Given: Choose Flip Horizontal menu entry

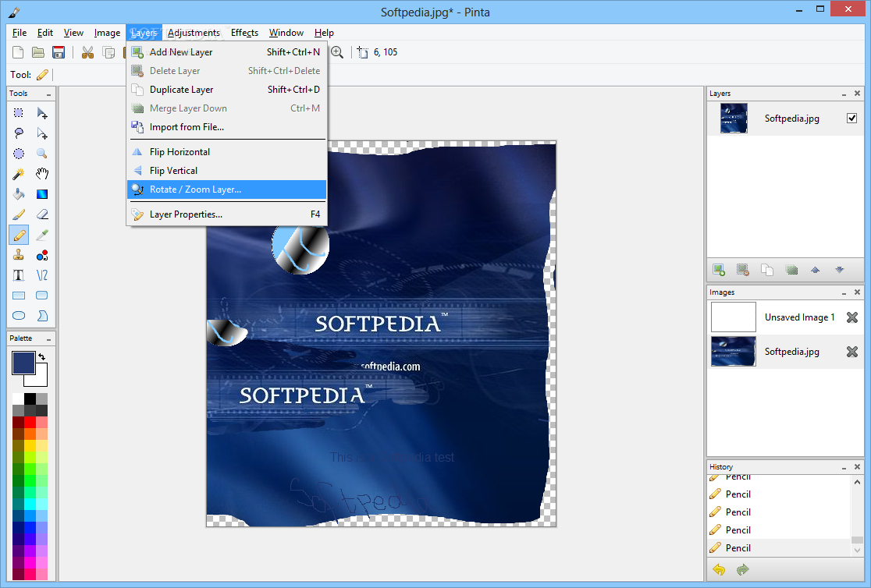Looking at the screenshot, I should point(226,151).
